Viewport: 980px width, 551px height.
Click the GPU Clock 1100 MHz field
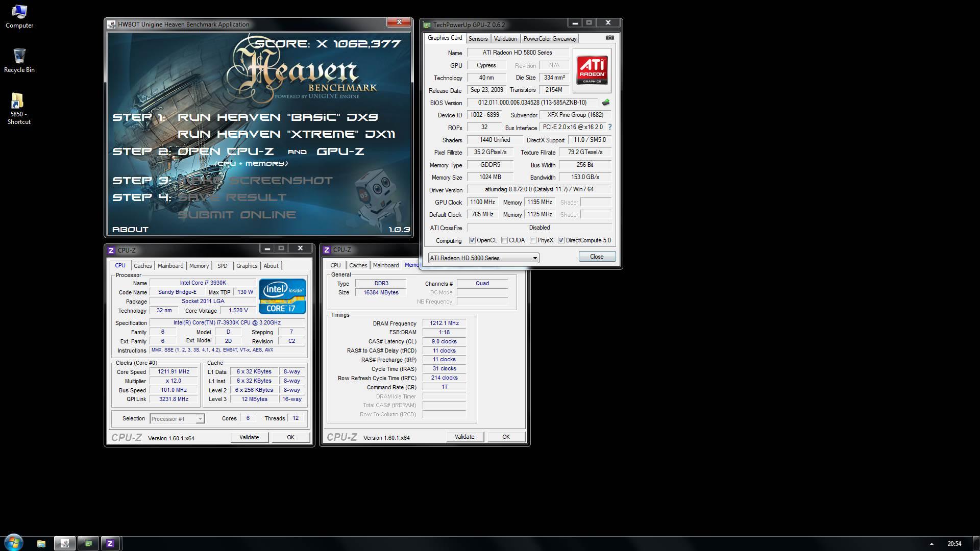click(x=482, y=202)
